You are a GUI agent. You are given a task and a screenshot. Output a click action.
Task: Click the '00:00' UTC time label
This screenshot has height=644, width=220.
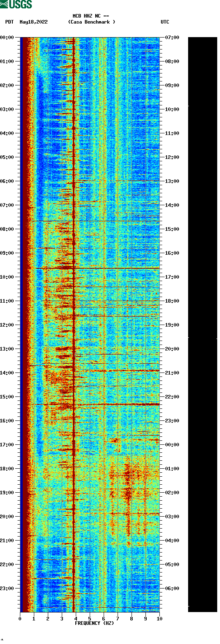(172, 445)
